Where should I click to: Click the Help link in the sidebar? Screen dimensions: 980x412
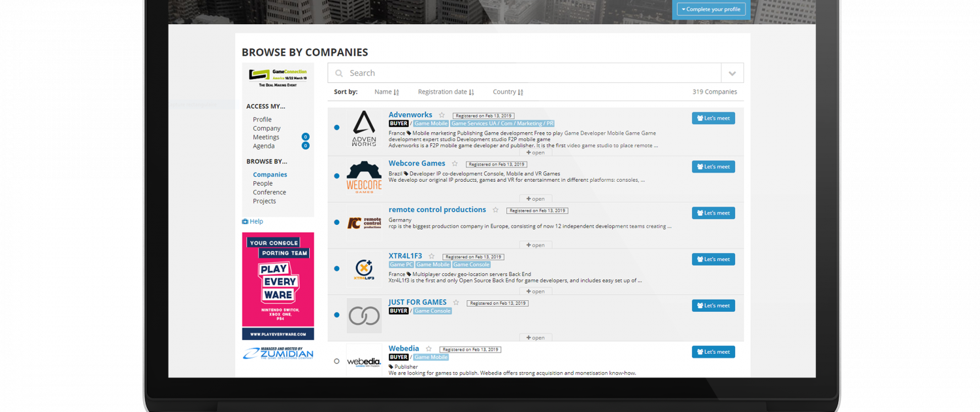(x=256, y=222)
